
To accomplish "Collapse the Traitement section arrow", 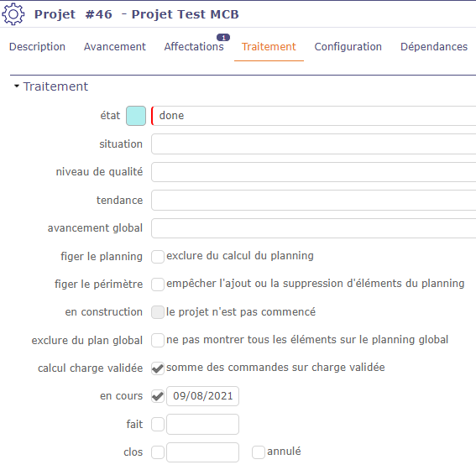I will coord(17,86).
